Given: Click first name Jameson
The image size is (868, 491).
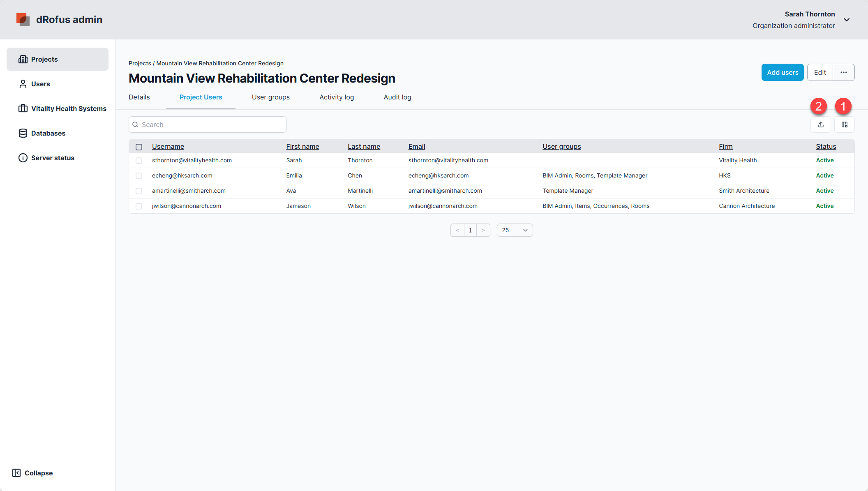Looking at the screenshot, I should (298, 206).
